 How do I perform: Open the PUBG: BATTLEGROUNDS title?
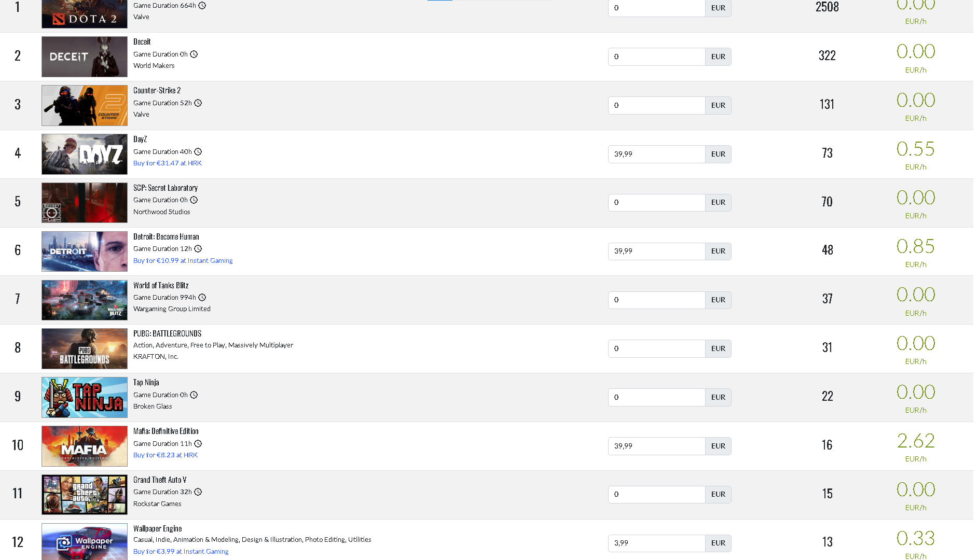(x=168, y=334)
